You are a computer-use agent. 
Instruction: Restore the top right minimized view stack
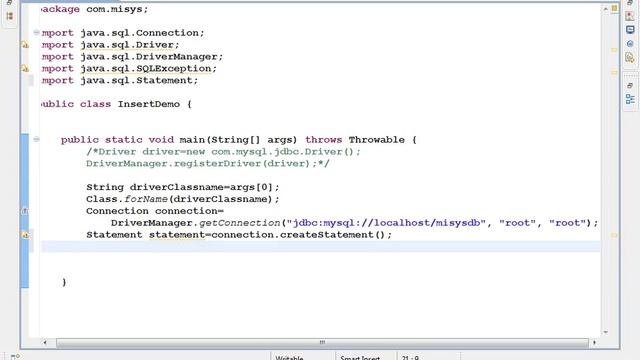pos(630,3)
